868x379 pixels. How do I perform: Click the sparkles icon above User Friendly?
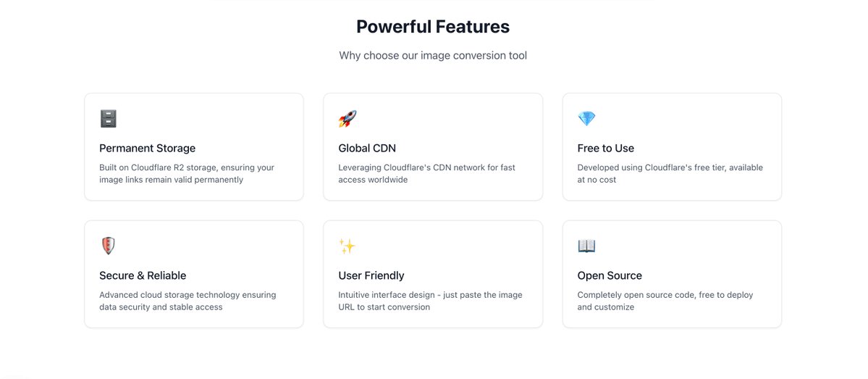[x=347, y=246]
